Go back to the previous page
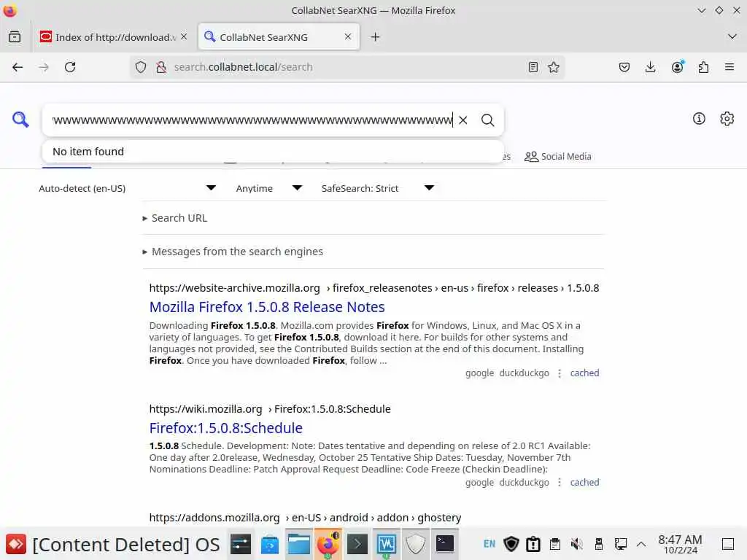The width and height of the screenshot is (747, 560). (x=18, y=67)
